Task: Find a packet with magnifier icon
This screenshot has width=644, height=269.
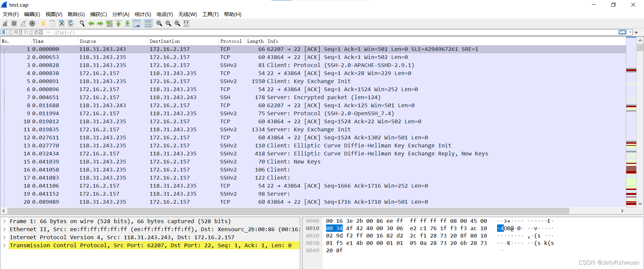Action: pyautogui.click(x=82, y=23)
